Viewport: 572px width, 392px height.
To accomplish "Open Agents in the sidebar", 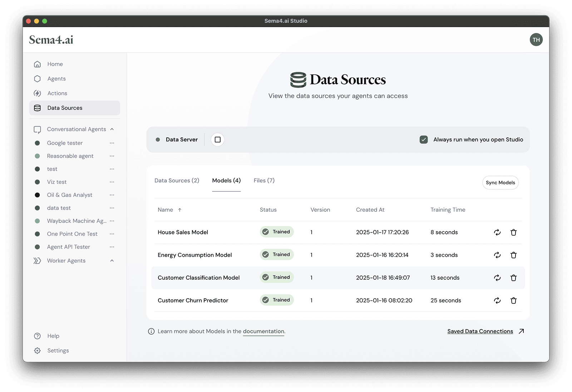I will tap(74, 79).
